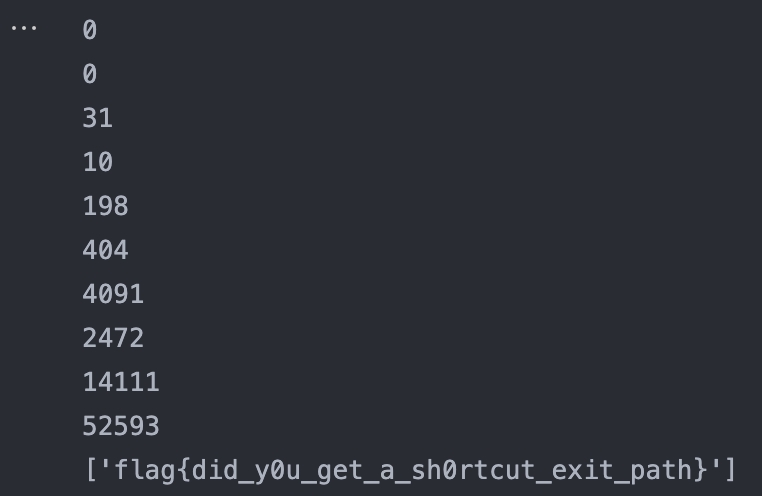Place cursor on output value 4091
Viewport: 762px width, 496px height.
click(113, 294)
